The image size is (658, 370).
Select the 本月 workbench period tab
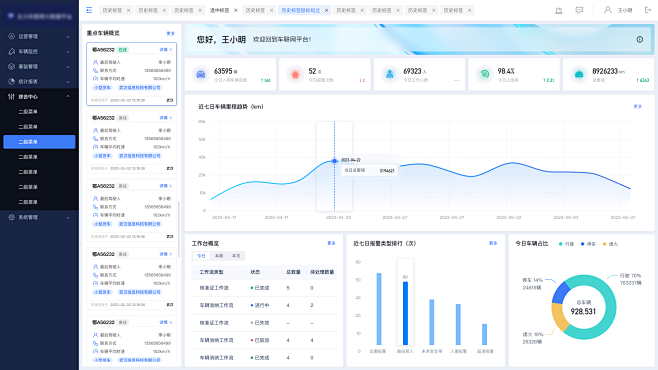236,255
